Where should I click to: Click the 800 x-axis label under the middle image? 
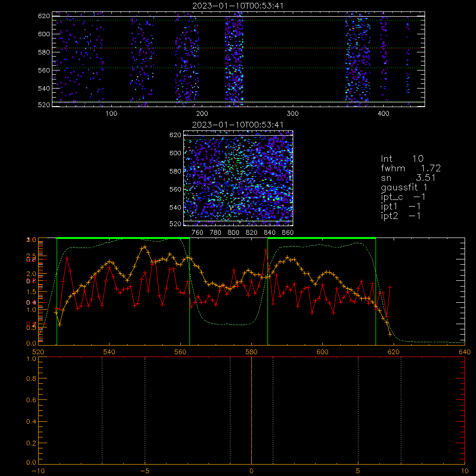tap(233, 233)
